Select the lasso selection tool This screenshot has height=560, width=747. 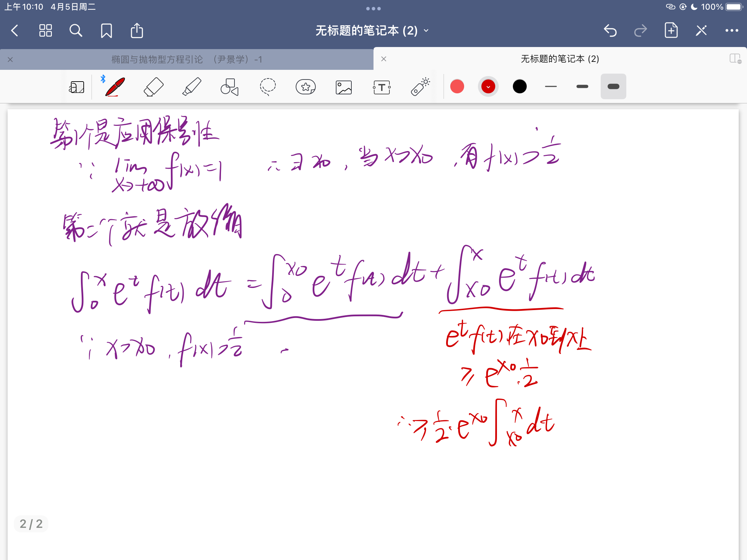tap(268, 87)
